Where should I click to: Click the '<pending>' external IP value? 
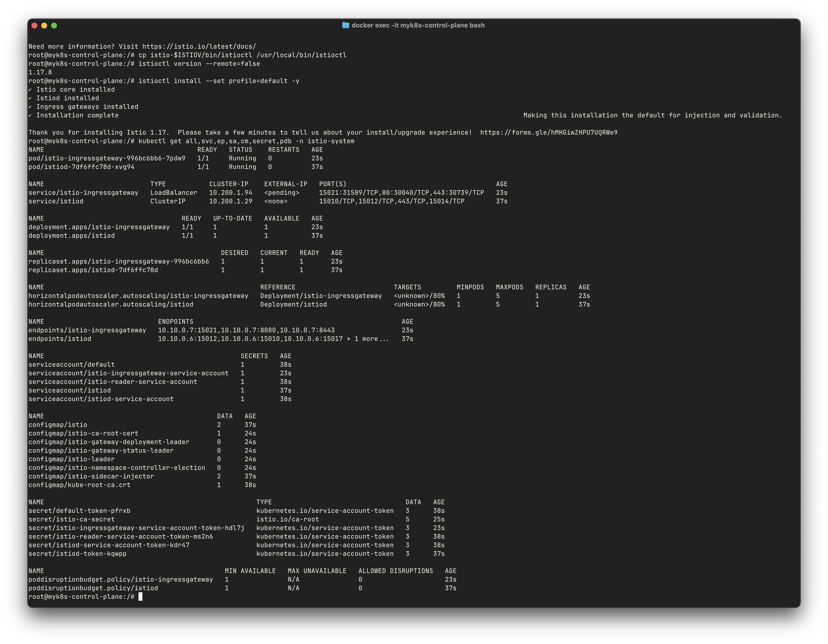[x=282, y=193]
